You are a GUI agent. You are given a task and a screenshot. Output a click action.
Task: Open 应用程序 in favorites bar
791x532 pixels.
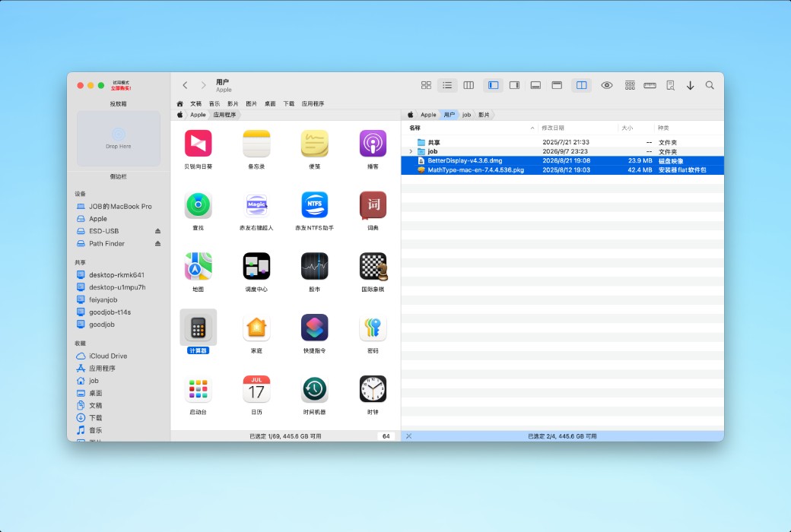[x=313, y=103]
